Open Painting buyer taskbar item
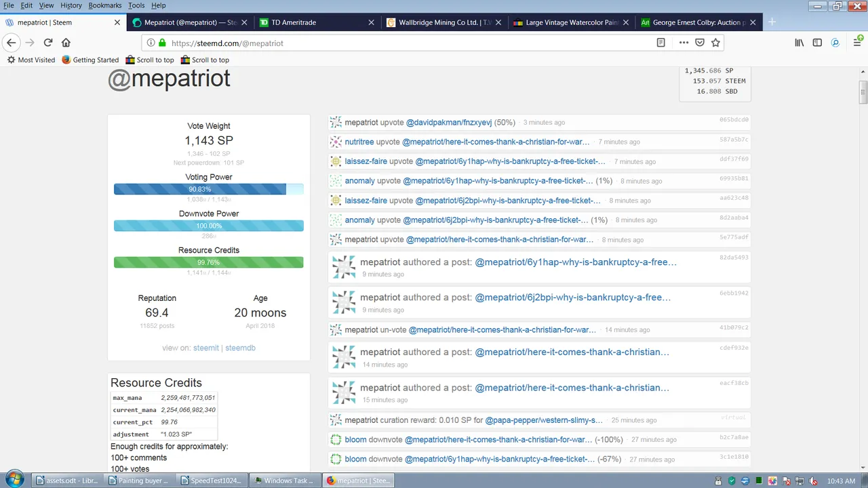Viewport: 868px width, 488px height. [139, 481]
